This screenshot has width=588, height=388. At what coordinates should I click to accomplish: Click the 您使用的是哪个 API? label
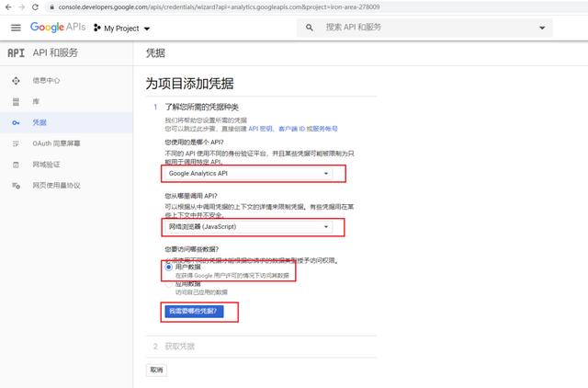tap(194, 143)
